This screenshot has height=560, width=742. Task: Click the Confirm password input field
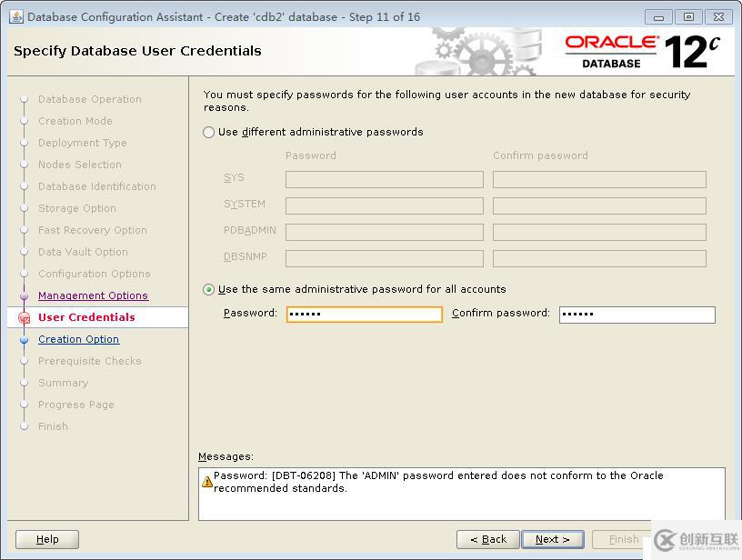coord(637,315)
